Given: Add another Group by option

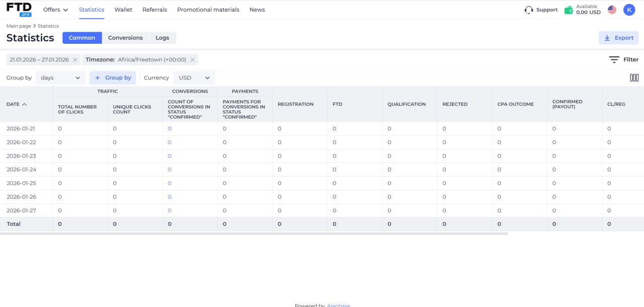Looking at the screenshot, I should [113, 78].
